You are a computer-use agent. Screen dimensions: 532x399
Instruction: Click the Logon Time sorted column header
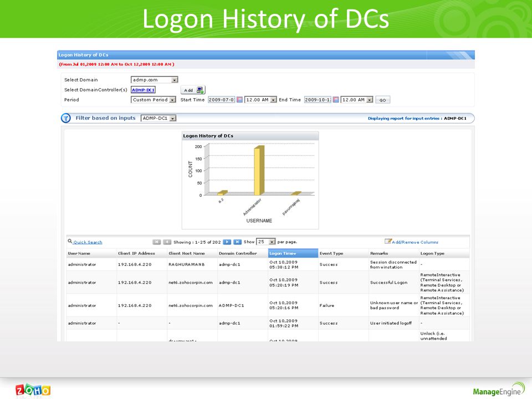293,253
